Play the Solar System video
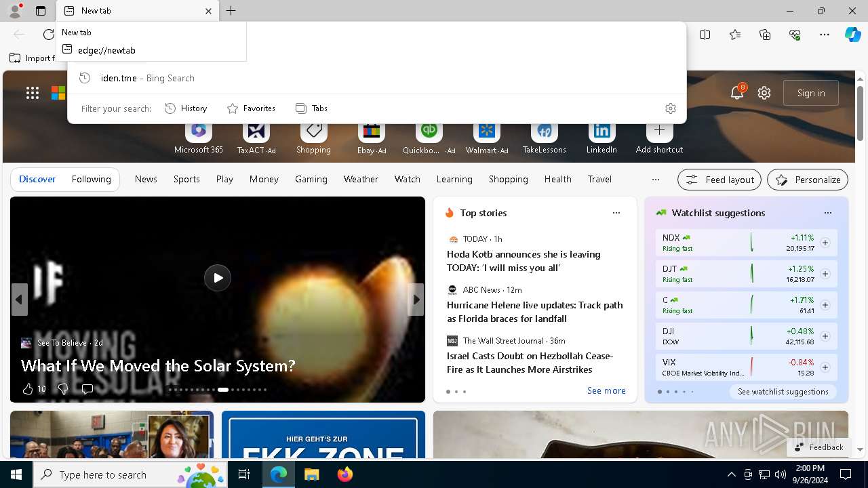Image resolution: width=868 pixels, height=488 pixels. click(x=218, y=278)
